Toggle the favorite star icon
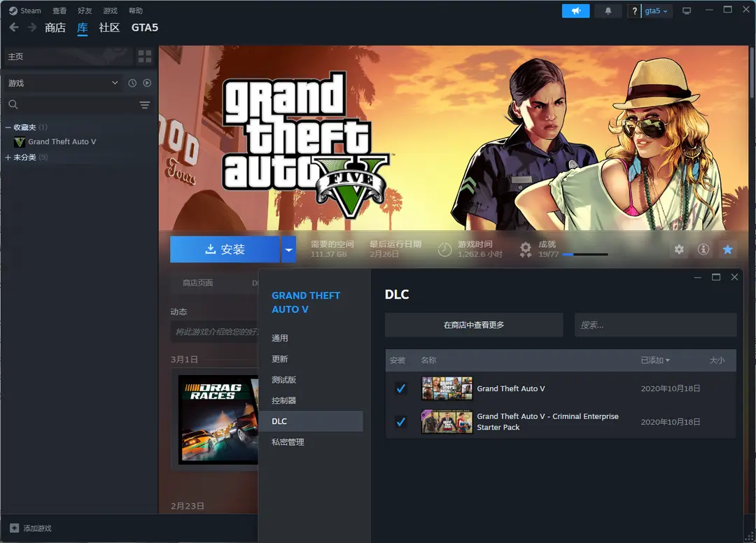This screenshot has width=756, height=543. [727, 249]
